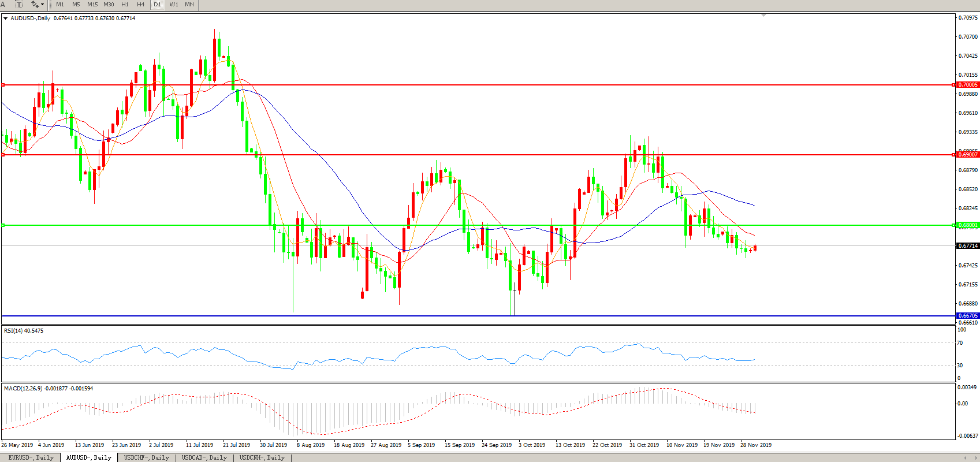
Task: Expand the AUDUSD-,Daily chart title triangle
Action: pyautogui.click(x=6, y=18)
